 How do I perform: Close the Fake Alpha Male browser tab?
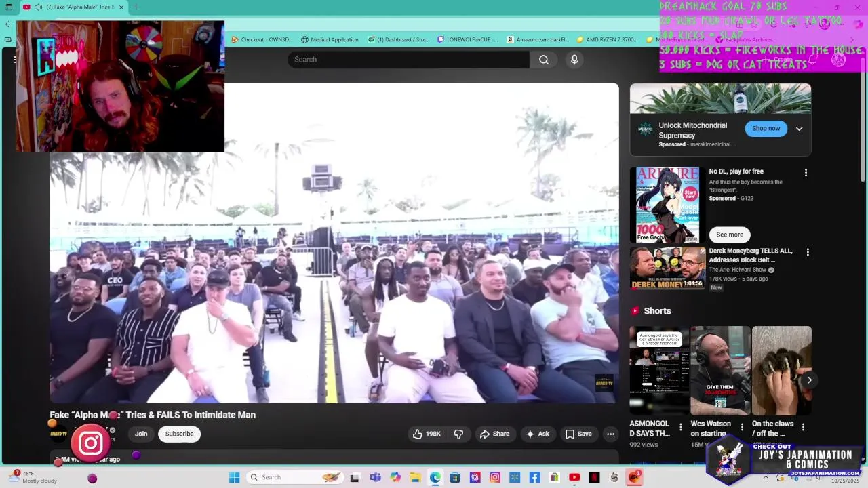[121, 7]
